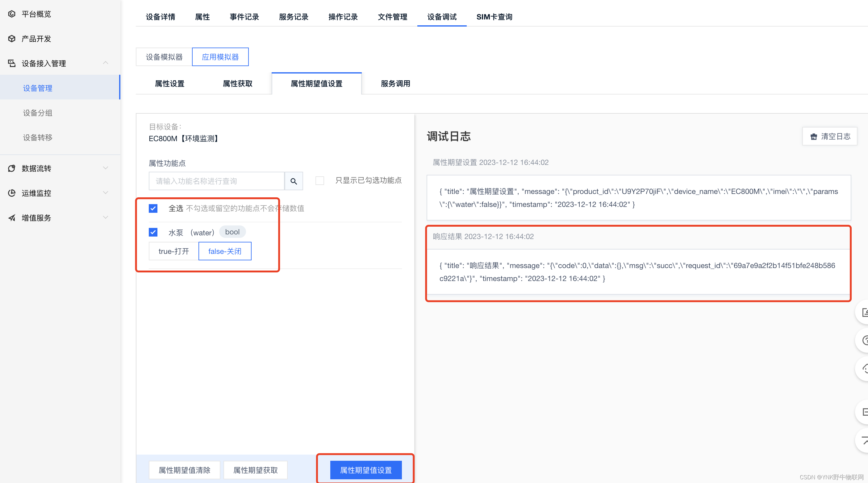This screenshot has width=868, height=483.
Task: Click the magnifier search icon button
Action: 294,181
